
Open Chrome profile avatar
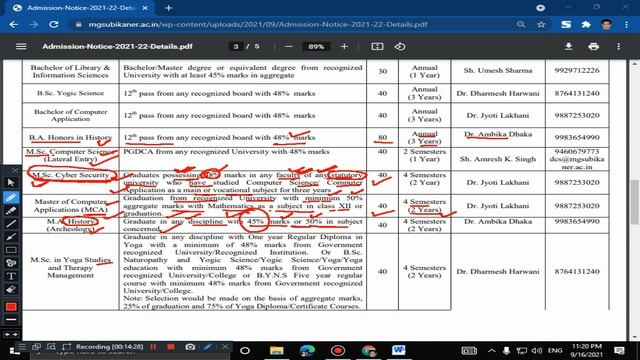pos(607,24)
